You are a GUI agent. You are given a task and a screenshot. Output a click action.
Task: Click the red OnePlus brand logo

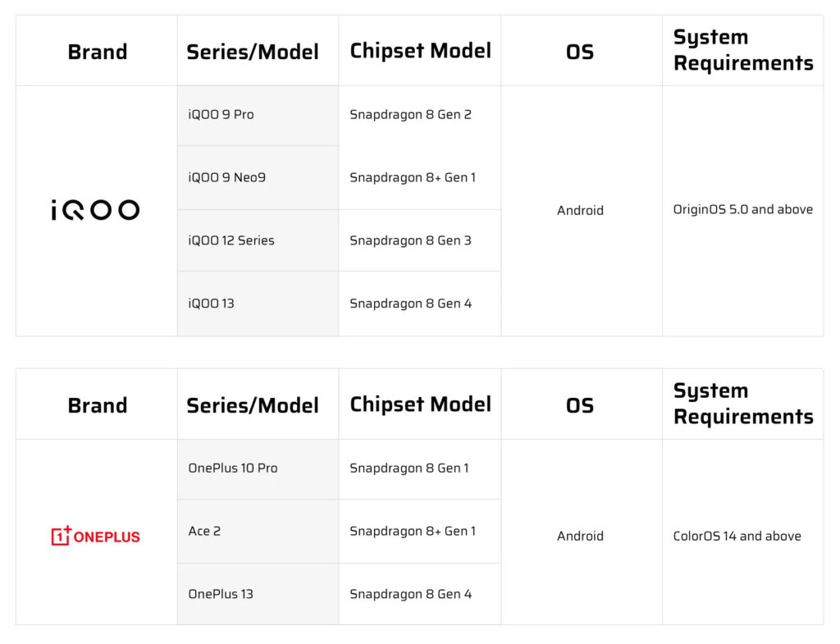tap(96, 537)
